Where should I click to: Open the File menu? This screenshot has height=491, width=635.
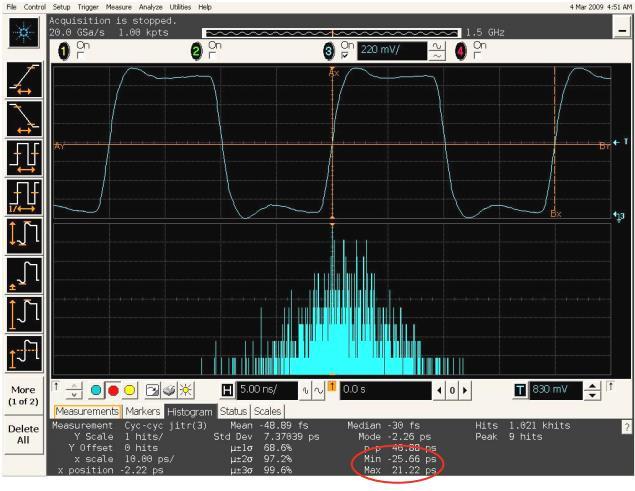(12, 7)
